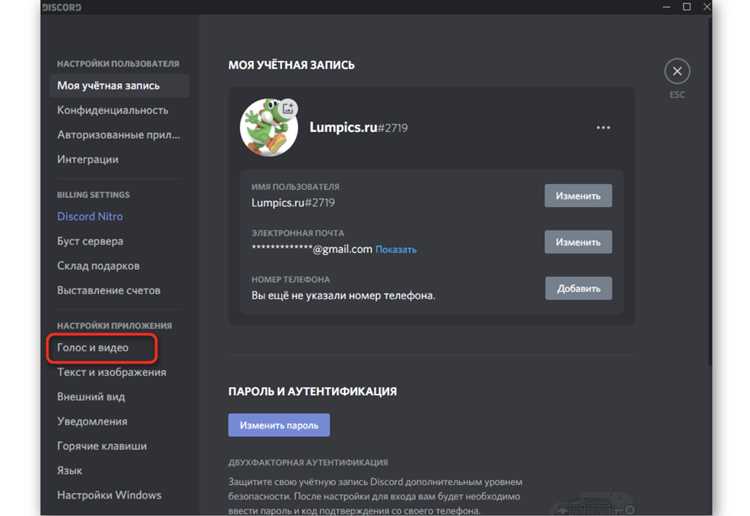Screen dimensions: 750x516
Task: Click the avatar upload image icon
Action: coord(288,109)
